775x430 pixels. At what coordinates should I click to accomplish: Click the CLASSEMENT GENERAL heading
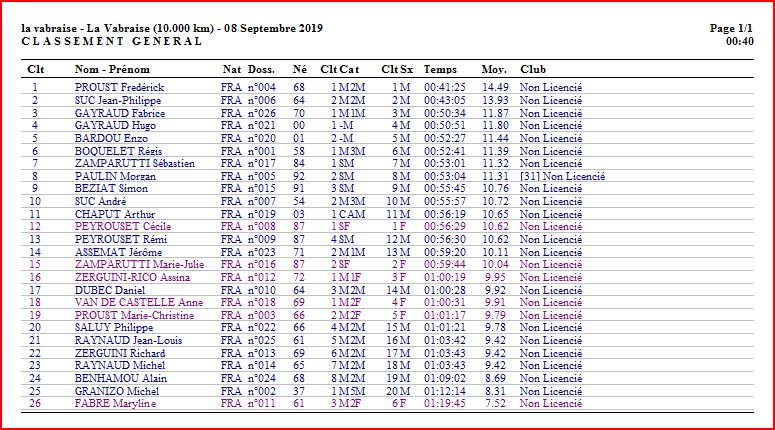coord(112,42)
